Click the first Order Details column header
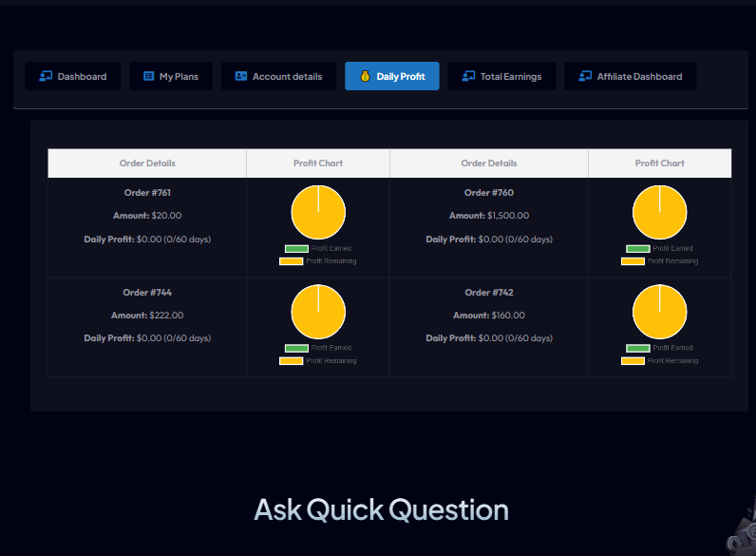The height and width of the screenshot is (556, 756). point(147,163)
